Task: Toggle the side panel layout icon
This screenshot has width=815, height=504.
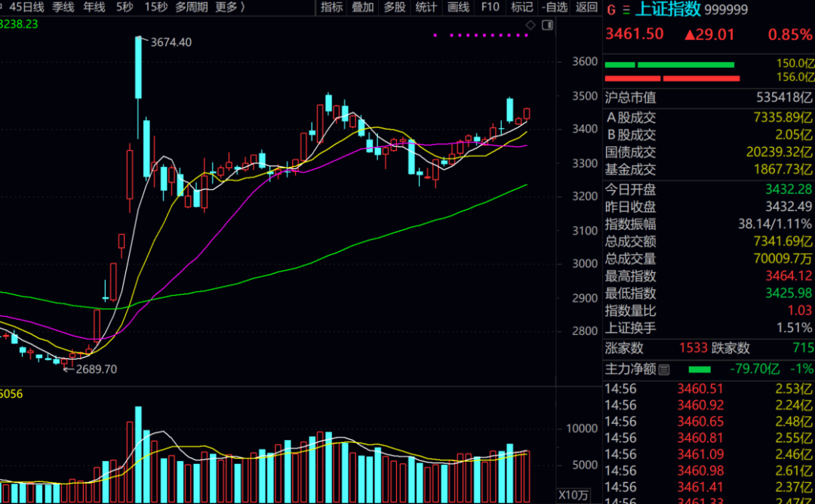Action: point(547,25)
